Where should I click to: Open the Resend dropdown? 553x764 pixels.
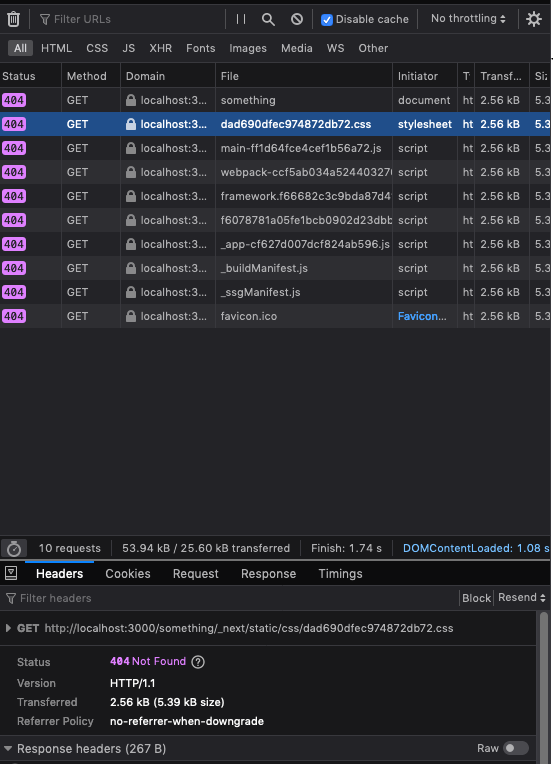pyautogui.click(x=521, y=597)
